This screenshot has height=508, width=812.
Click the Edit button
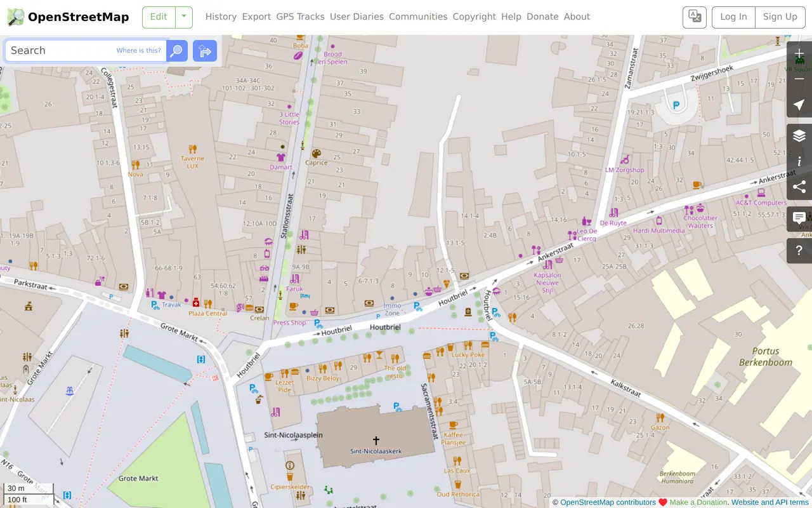(x=159, y=17)
